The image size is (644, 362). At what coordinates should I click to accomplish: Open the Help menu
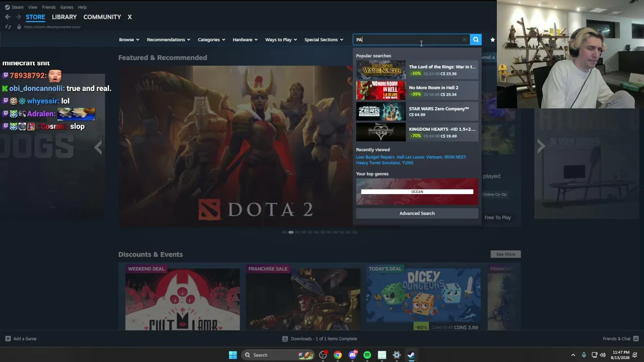[x=82, y=7]
